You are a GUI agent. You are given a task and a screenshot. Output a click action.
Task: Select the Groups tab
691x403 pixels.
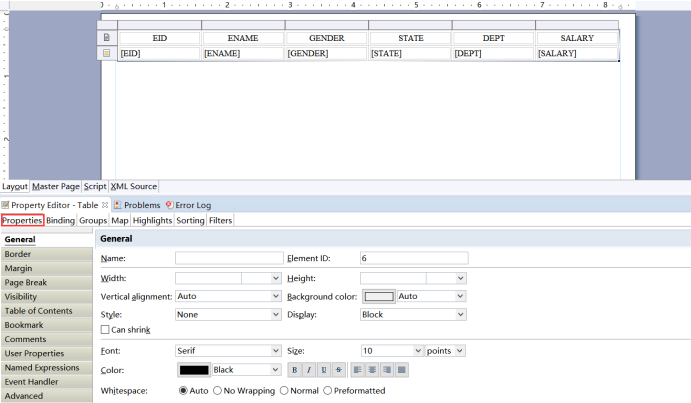93,220
